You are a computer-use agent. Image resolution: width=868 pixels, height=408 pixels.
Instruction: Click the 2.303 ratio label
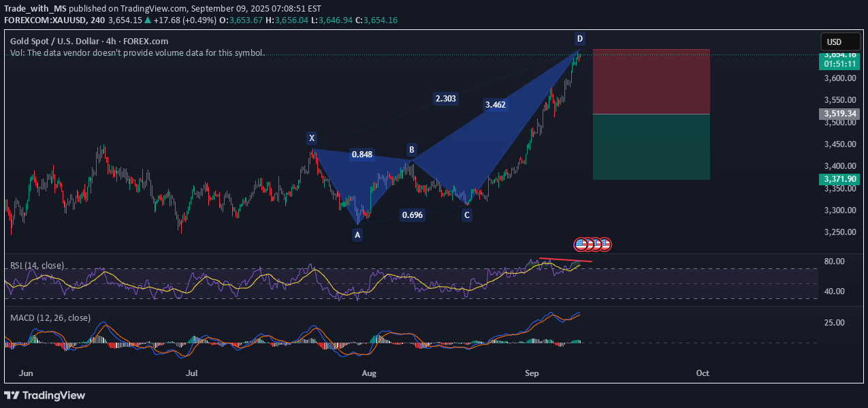pos(446,99)
